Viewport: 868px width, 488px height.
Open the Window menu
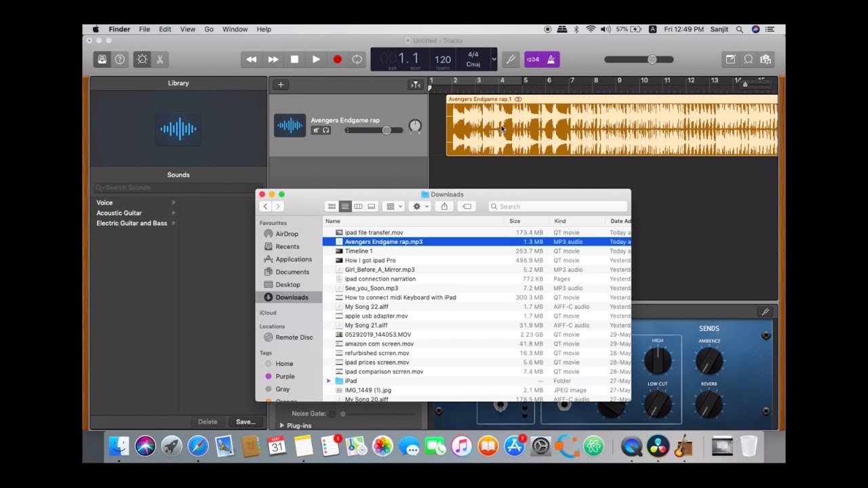point(235,29)
